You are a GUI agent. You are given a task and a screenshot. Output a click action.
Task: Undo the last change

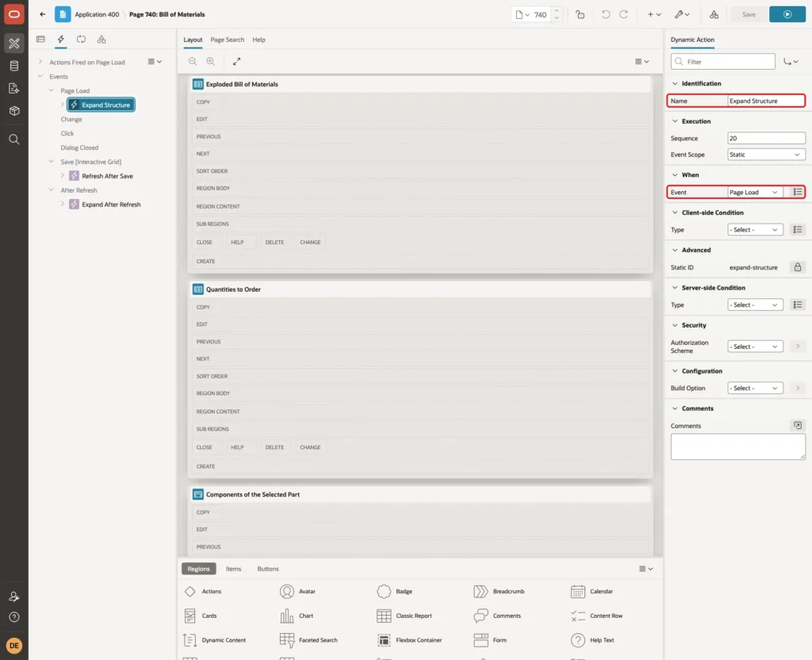[605, 14]
